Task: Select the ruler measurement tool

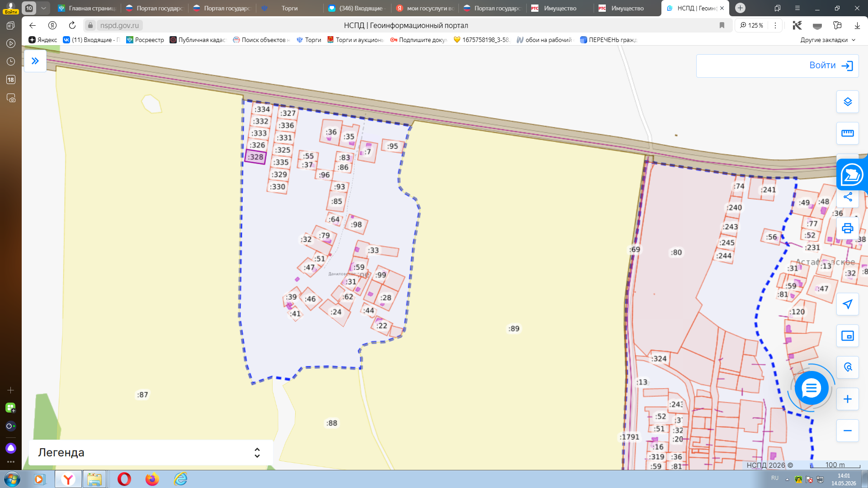Action: coord(847,133)
